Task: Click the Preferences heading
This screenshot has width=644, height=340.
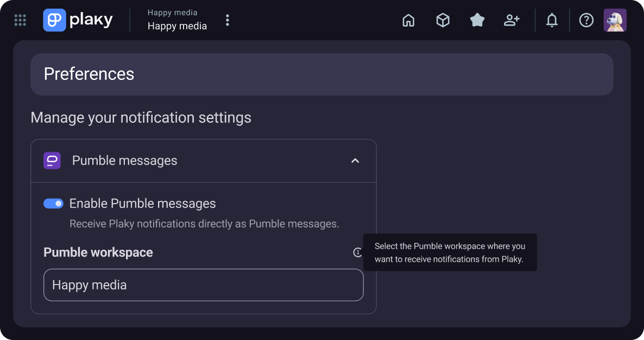Action: click(89, 74)
